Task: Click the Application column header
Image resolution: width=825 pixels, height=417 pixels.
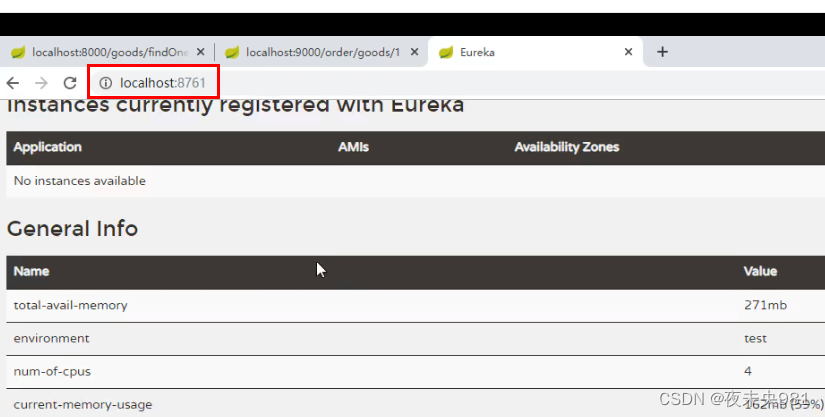Action: coord(47,147)
